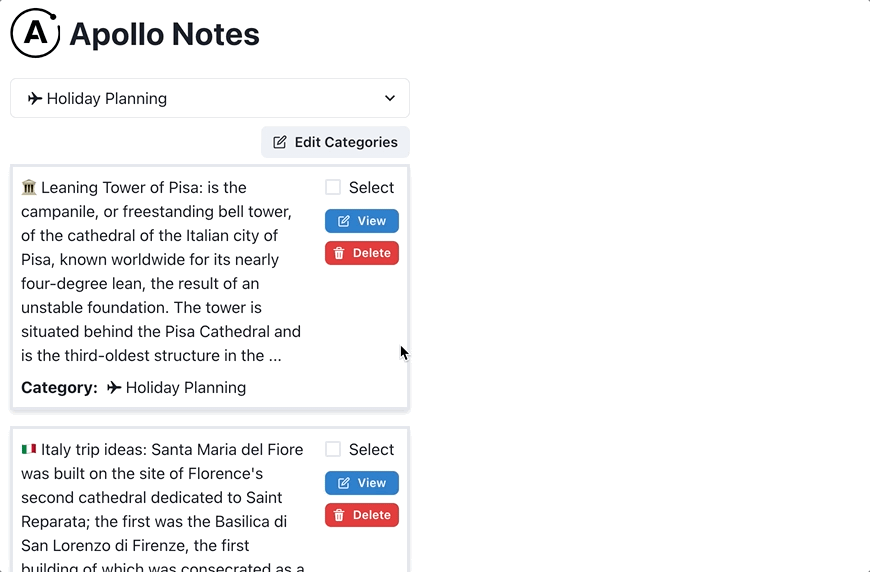
Task: Open the Edit Categories button
Action: coord(335,142)
